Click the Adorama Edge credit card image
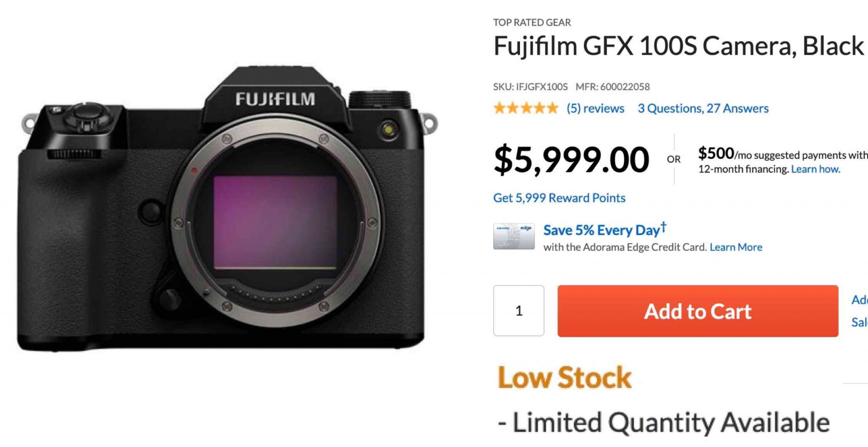The width and height of the screenshot is (868, 447). point(514,236)
